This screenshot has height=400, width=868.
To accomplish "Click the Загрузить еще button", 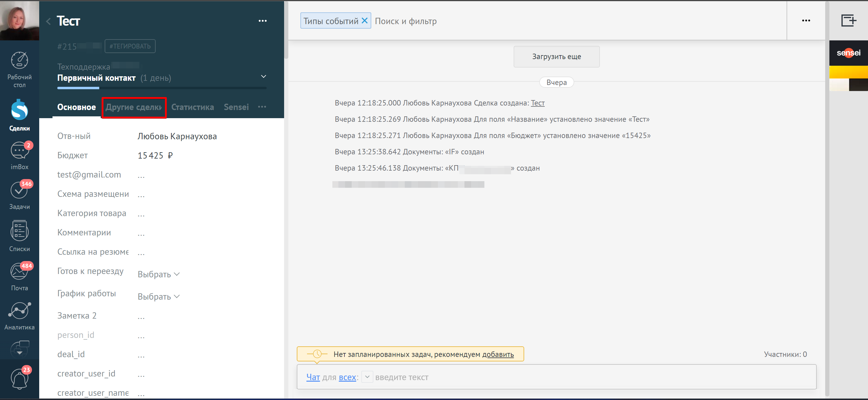I will click(x=556, y=57).
